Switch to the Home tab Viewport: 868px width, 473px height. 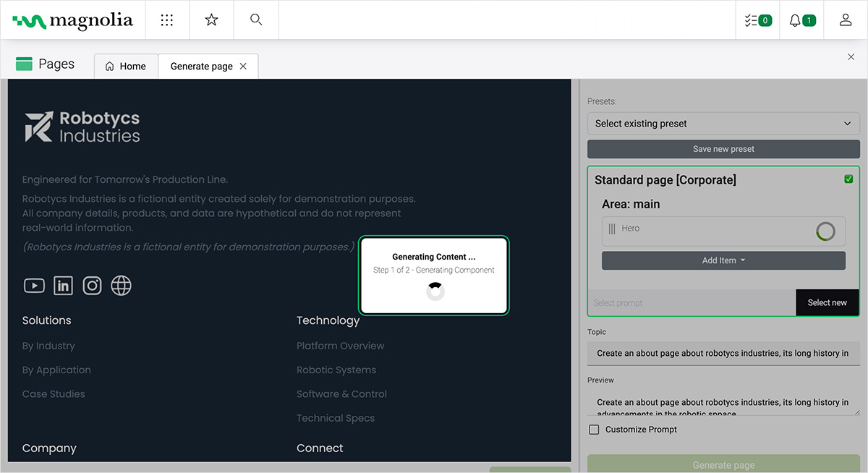click(126, 66)
